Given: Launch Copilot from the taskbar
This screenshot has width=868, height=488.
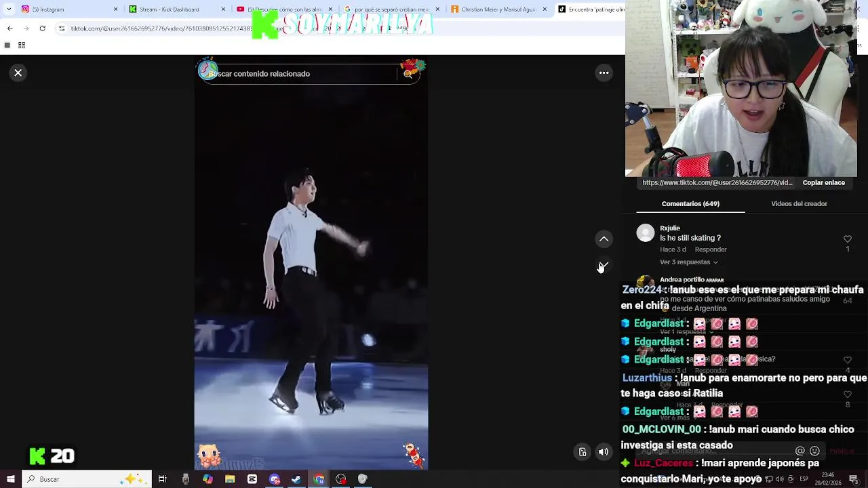Looking at the screenshot, I should pos(208,479).
